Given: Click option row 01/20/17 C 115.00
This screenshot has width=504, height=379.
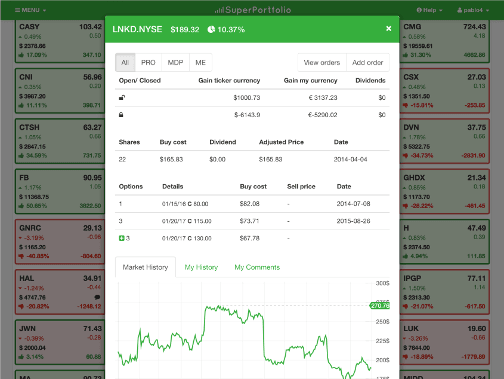Looking at the screenshot, I should (252, 221).
